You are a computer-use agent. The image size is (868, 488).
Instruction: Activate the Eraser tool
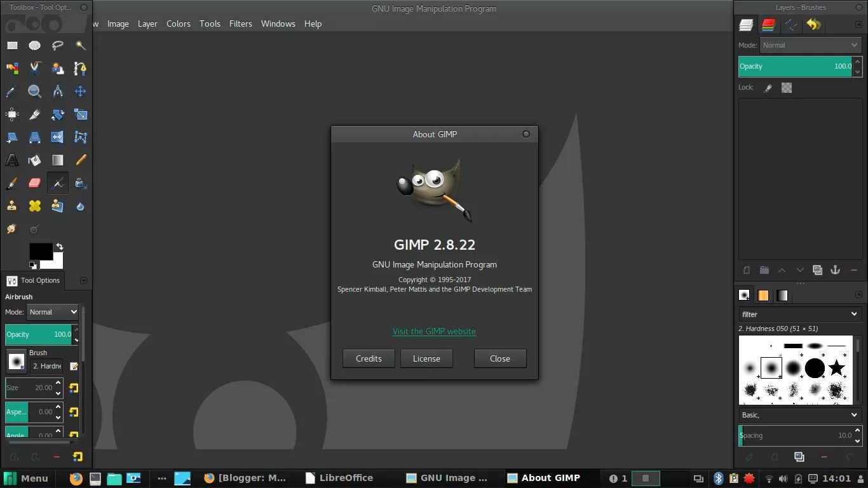[x=35, y=183]
